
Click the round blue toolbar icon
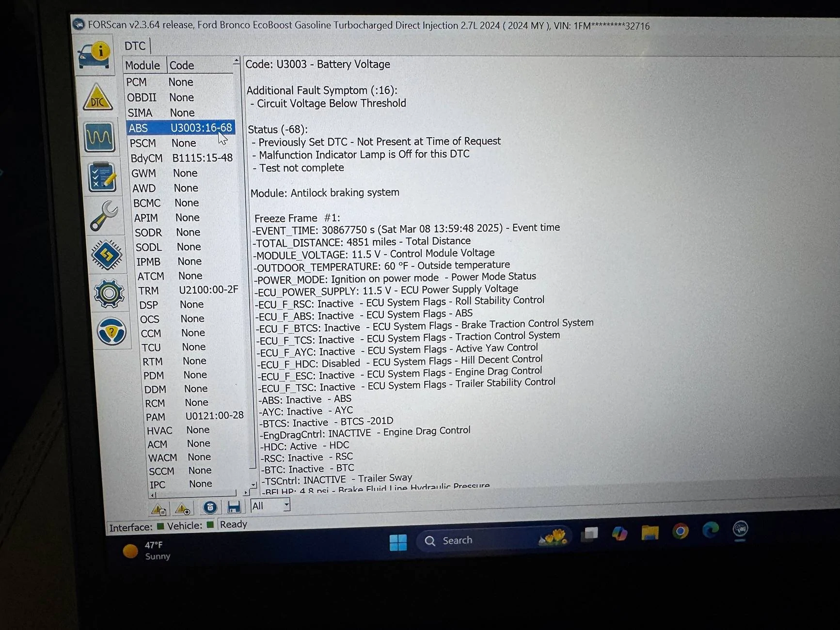pyautogui.click(x=210, y=507)
